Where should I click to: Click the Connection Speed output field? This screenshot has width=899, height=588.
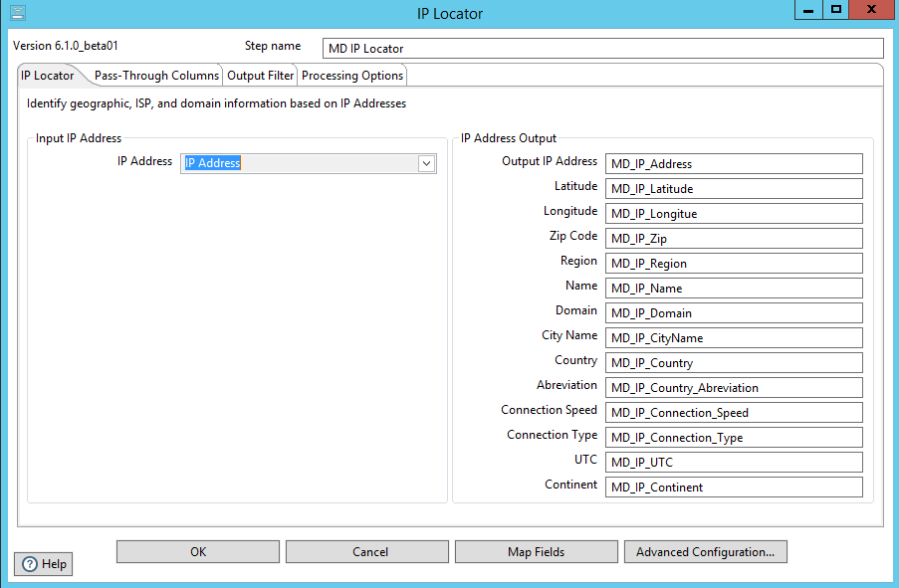click(x=733, y=413)
